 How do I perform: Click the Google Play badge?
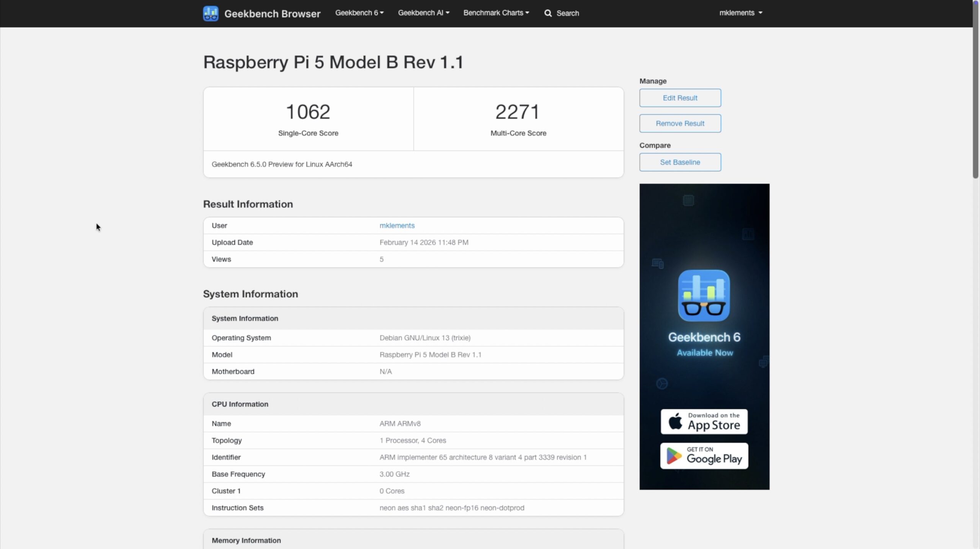pyautogui.click(x=704, y=456)
